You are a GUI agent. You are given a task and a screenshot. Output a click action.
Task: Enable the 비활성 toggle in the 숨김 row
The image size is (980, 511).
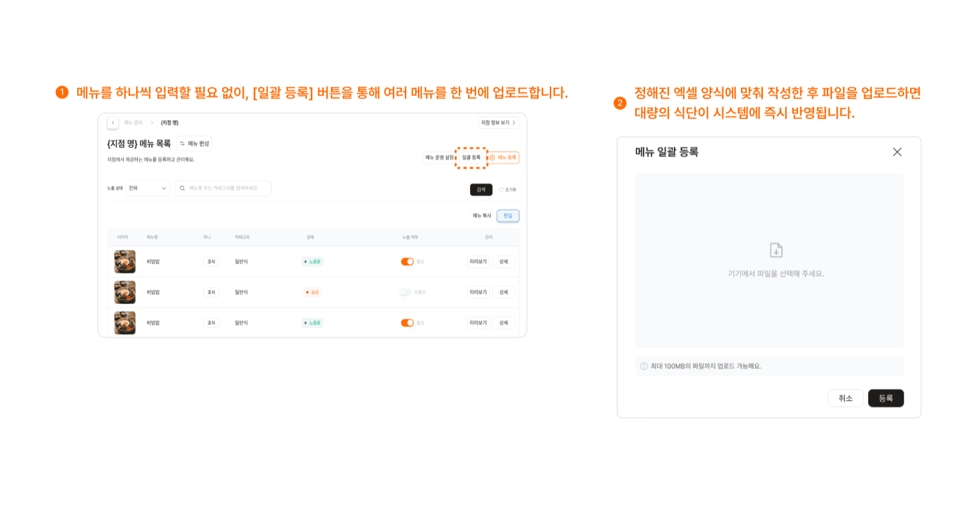tap(405, 292)
